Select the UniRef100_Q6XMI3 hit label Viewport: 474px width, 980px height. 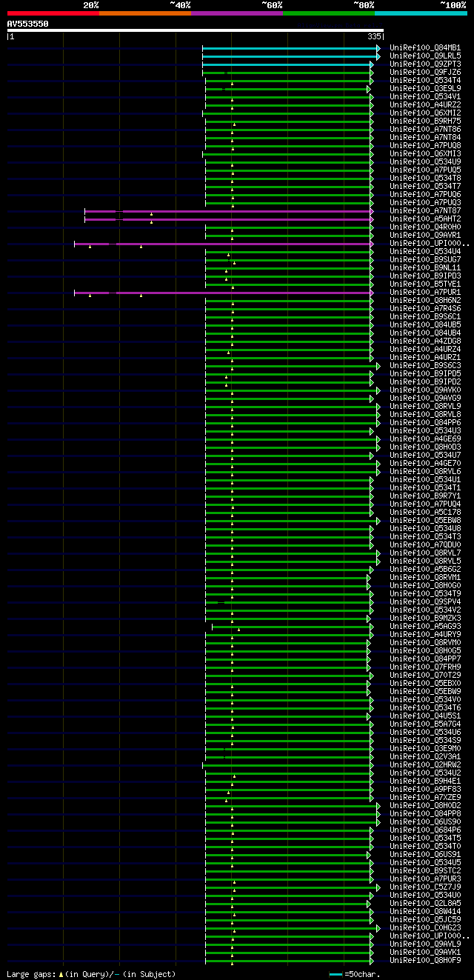click(425, 154)
